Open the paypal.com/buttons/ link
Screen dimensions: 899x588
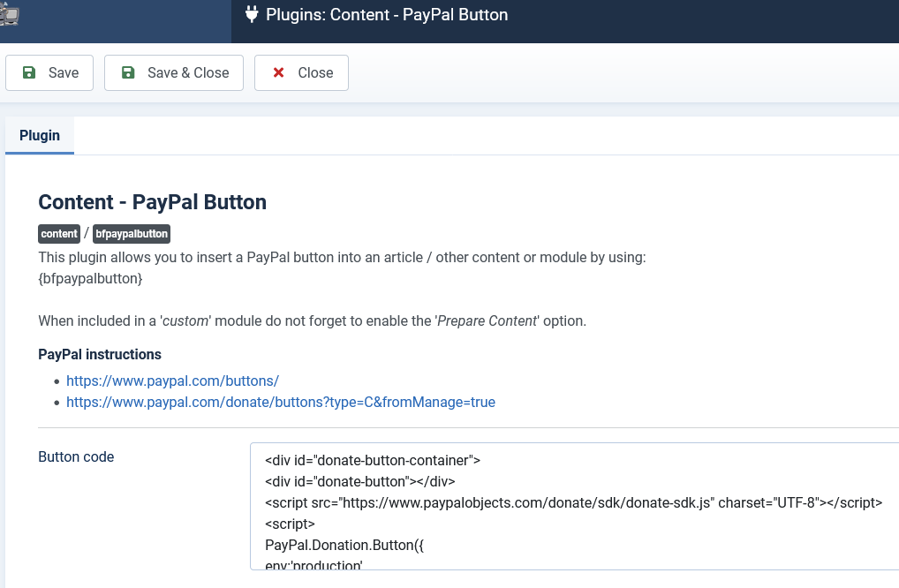tap(172, 381)
